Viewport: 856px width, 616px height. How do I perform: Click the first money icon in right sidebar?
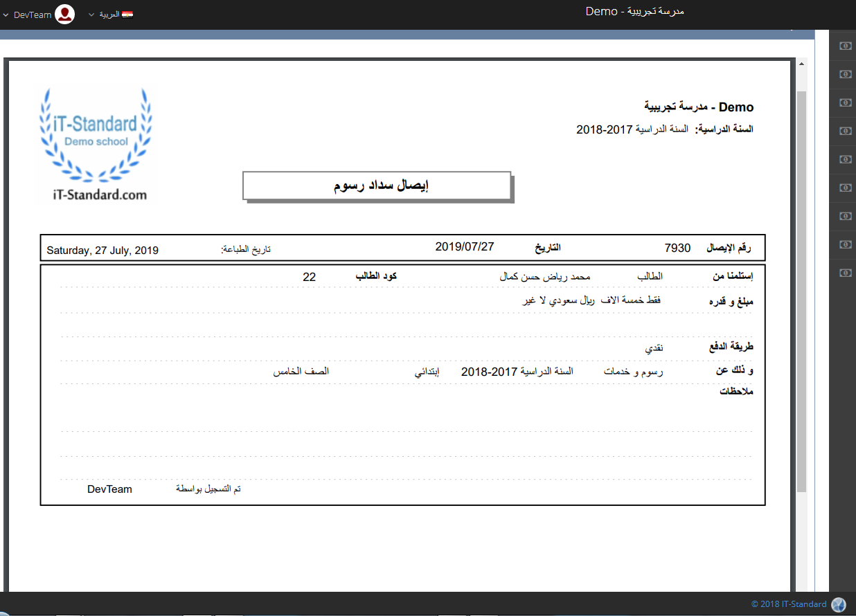tap(845, 46)
